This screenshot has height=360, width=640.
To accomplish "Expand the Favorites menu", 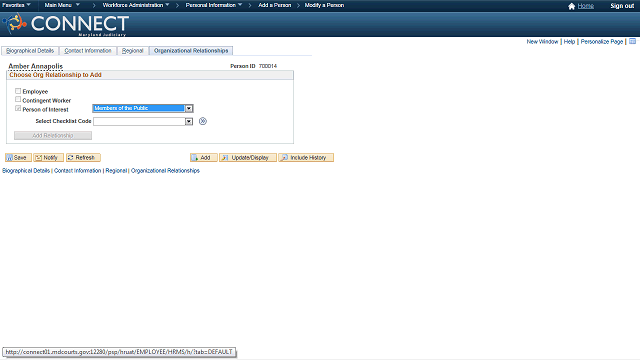I will point(16,5).
